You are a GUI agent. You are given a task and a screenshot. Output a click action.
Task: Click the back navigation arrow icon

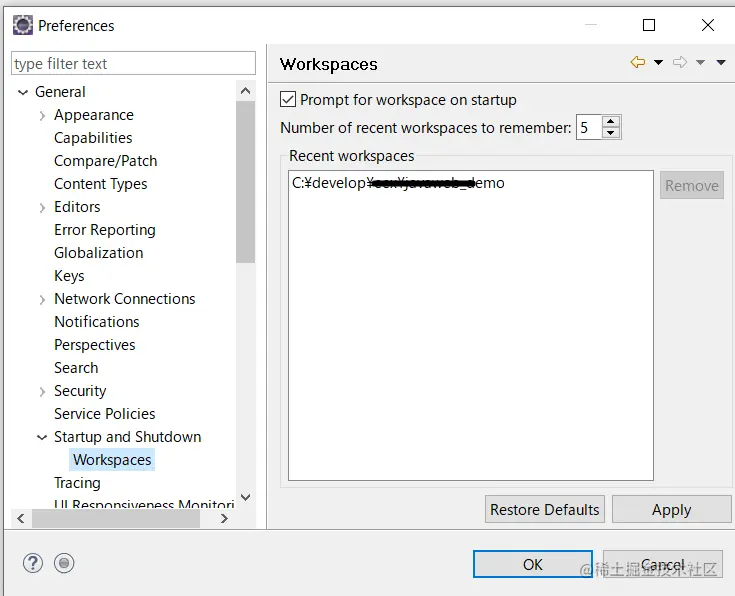[637, 63]
